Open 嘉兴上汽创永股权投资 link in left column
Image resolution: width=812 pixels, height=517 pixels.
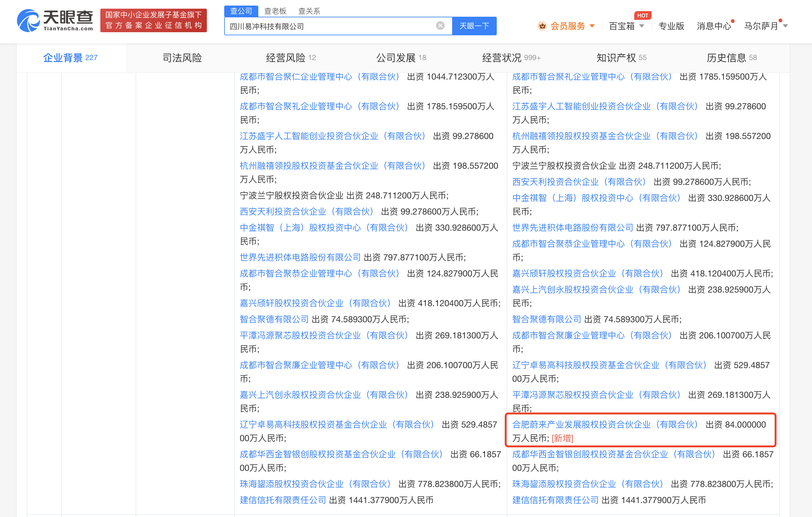tap(324, 395)
